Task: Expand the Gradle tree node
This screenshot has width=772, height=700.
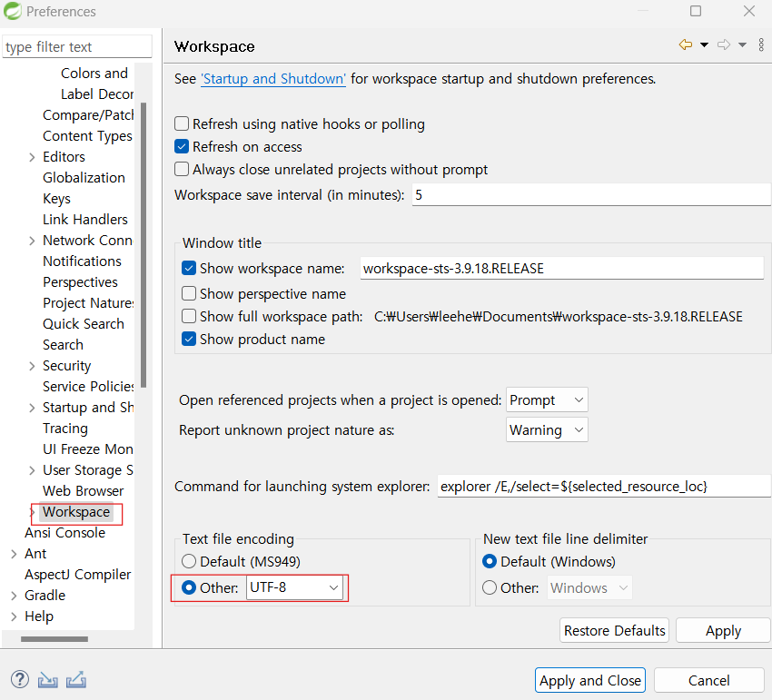Action: coord(14,596)
